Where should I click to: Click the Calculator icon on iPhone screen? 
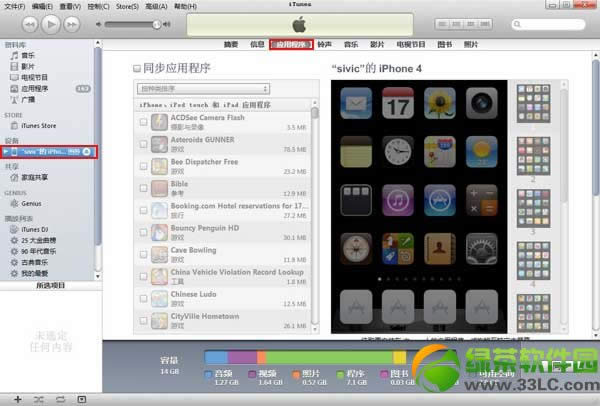(x=481, y=200)
